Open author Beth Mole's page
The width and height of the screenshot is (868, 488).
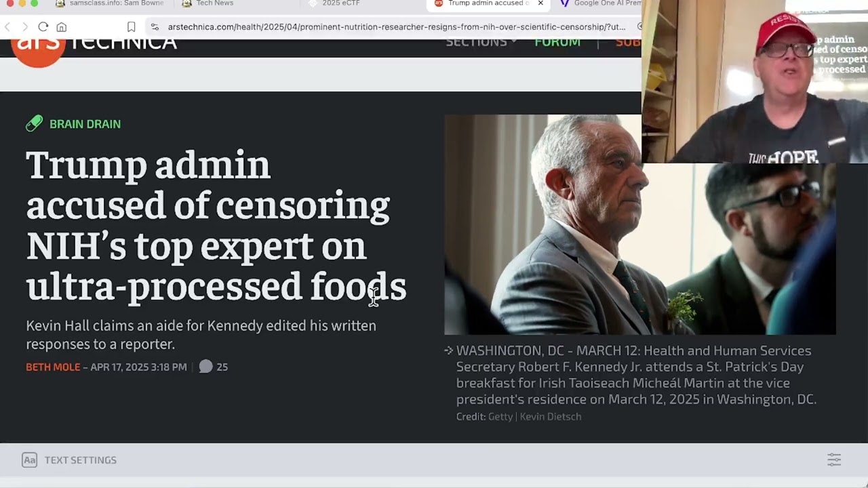pyautogui.click(x=53, y=367)
